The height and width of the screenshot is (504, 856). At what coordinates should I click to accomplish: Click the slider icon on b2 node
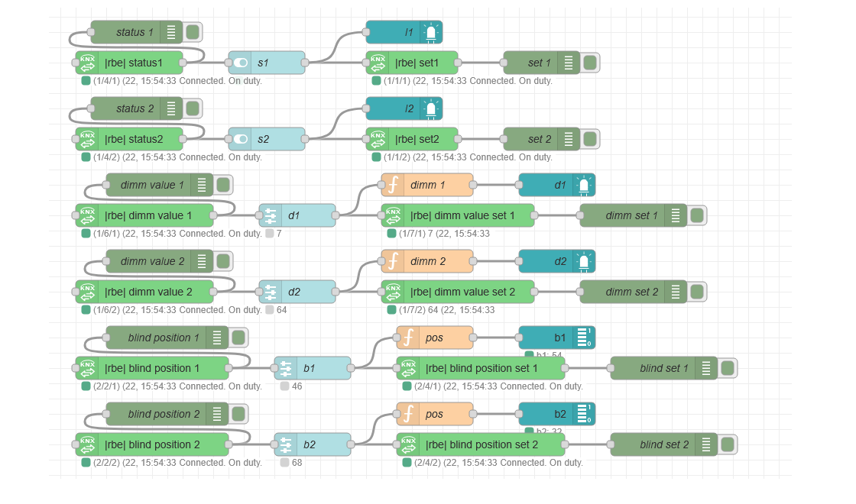[287, 444]
